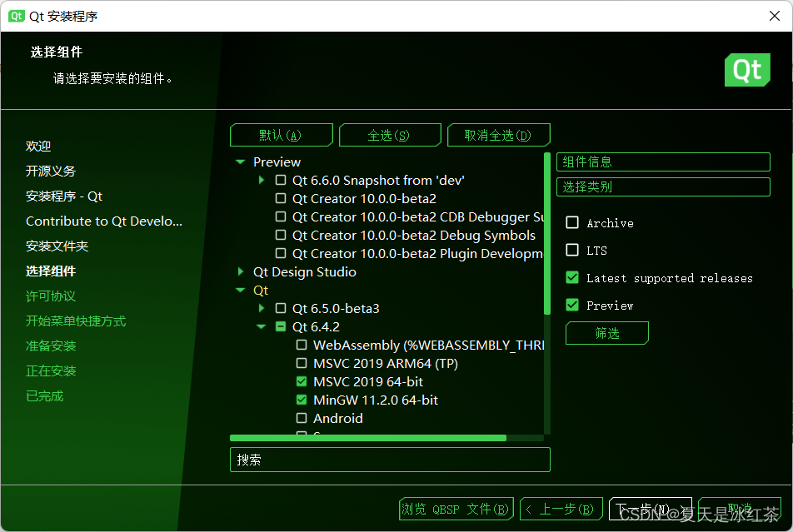Image resolution: width=793 pixels, height=532 pixels.
Task: Check Qt Creator 10.0.0-beta2 Debug Symbols checkbox
Action: 281,235
